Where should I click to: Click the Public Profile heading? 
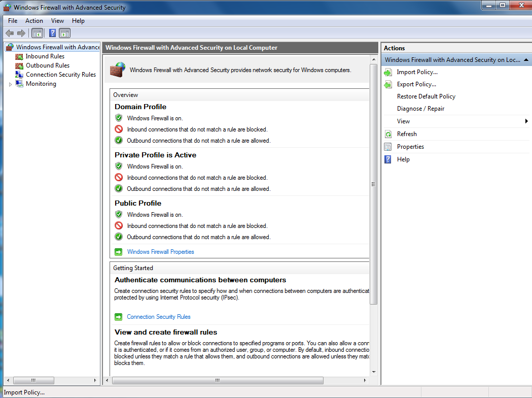pos(138,203)
